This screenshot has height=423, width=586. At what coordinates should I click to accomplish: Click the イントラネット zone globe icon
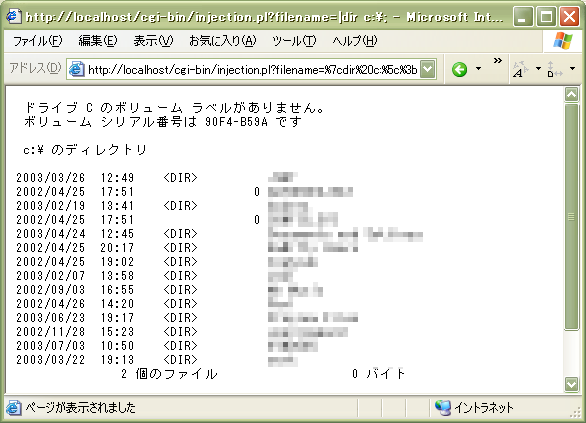443,407
